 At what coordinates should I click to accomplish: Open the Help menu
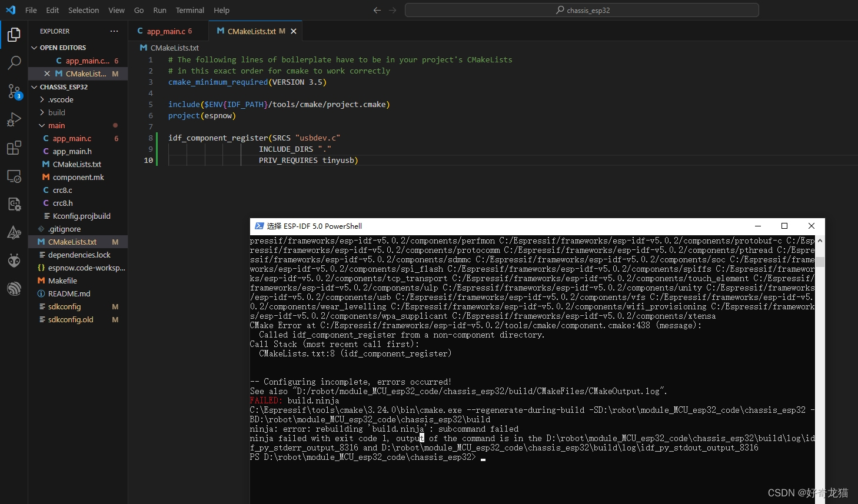point(221,10)
